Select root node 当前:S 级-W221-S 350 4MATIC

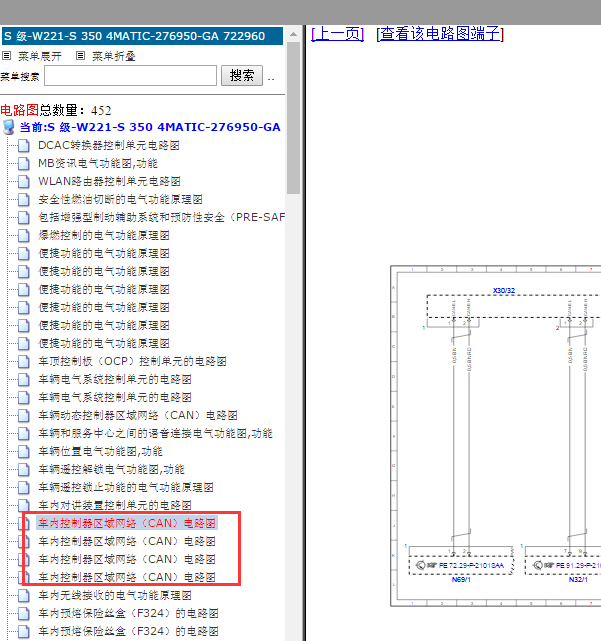tap(150, 127)
